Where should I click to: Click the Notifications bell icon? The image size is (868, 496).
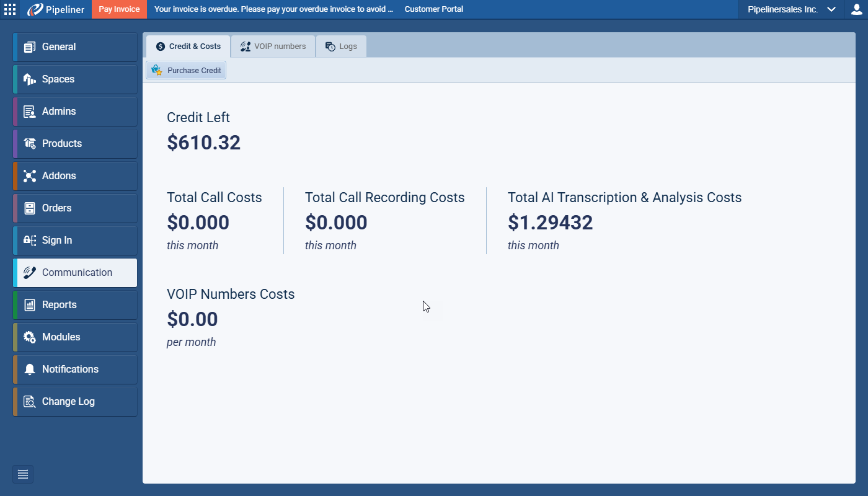pos(29,370)
